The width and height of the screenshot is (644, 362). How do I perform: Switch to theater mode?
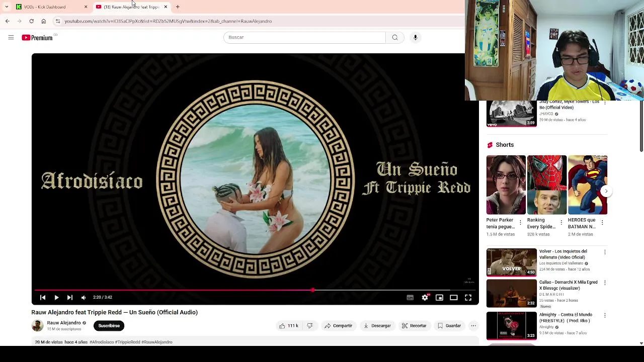pyautogui.click(x=454, y=298)
